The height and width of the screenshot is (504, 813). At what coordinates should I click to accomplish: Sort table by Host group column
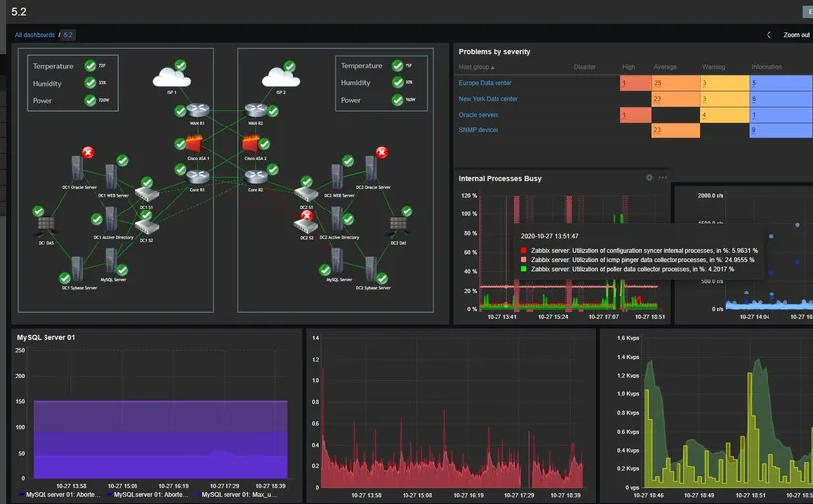click(474, 67)
